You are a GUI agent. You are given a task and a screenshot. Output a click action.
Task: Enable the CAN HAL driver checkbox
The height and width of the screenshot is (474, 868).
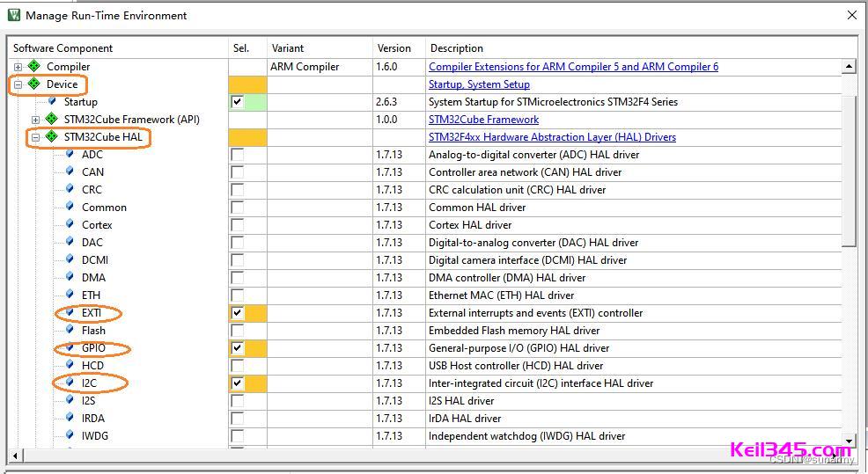point(237,172)
